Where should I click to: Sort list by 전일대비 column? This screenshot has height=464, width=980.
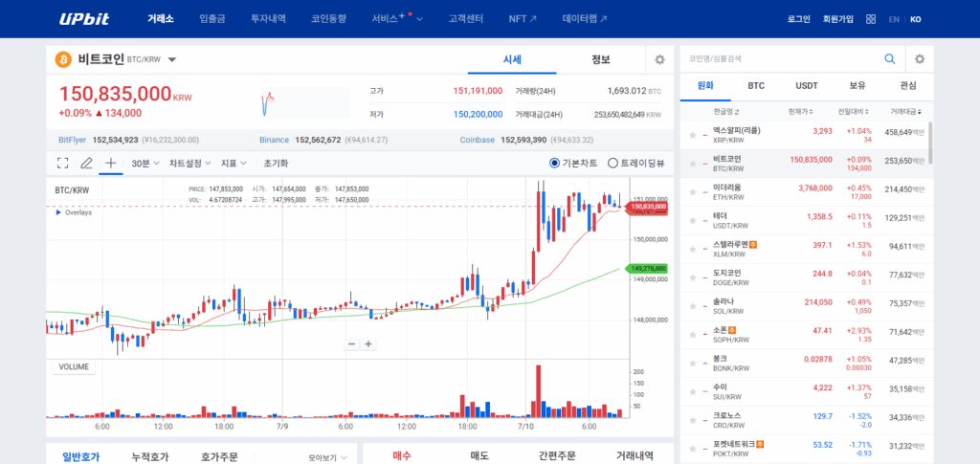[x=853, y=112]
